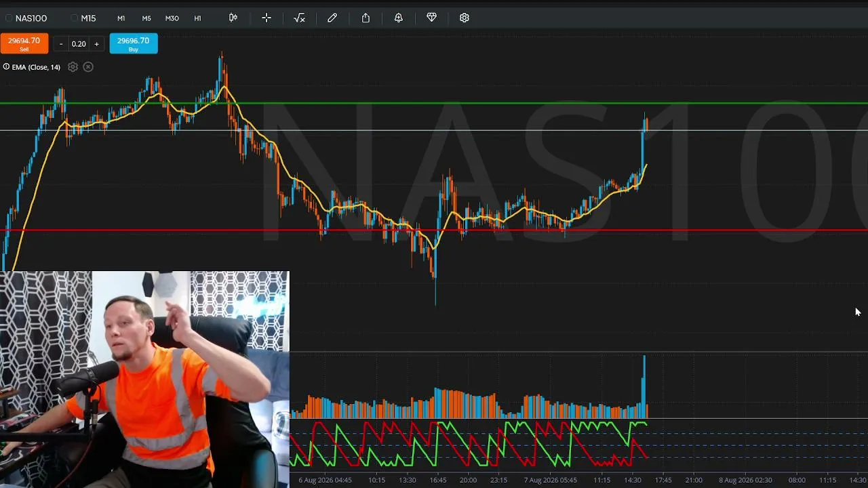This screenshot has height=488, width=868.
Task: Share the chart using the export icon
Action: [366, 18]
